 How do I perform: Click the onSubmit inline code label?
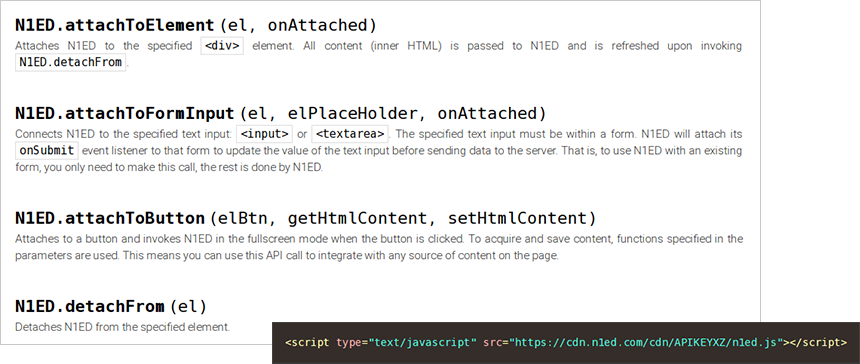(47, 150)
